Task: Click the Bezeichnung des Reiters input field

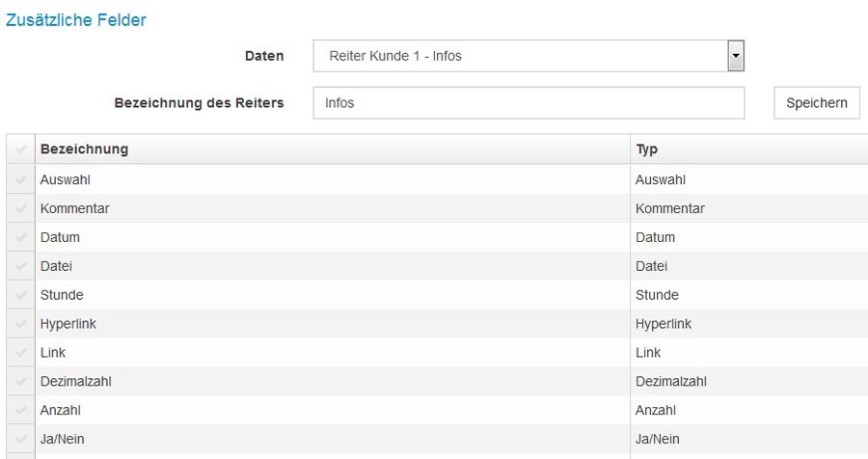Action: (x=529, y=103)
